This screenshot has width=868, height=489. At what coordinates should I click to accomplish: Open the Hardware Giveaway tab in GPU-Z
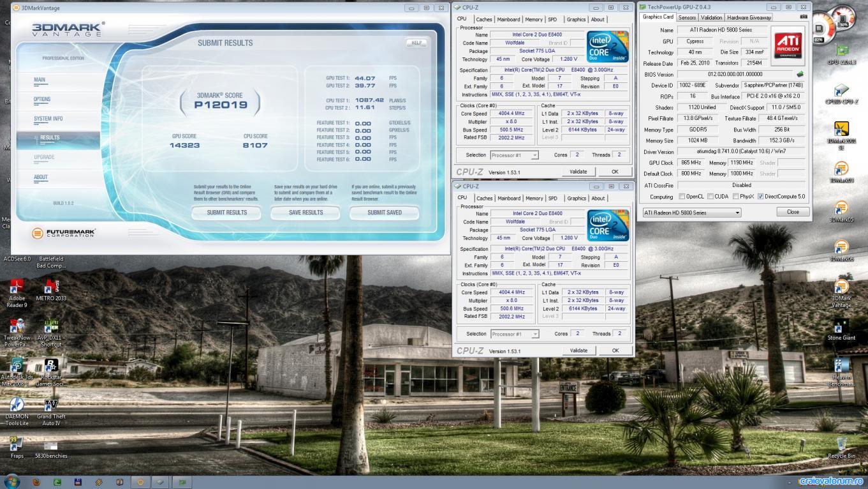[x=749, y=17]
